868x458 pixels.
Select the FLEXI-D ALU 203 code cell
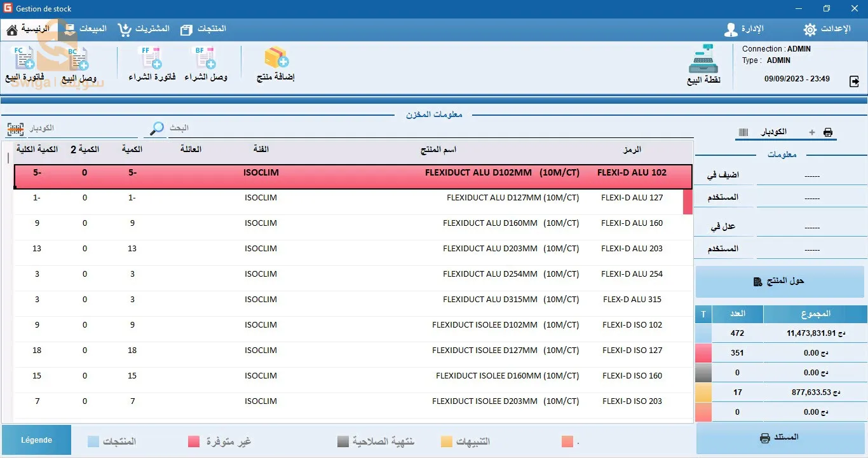pyautogui.click(x=632, y=249)
